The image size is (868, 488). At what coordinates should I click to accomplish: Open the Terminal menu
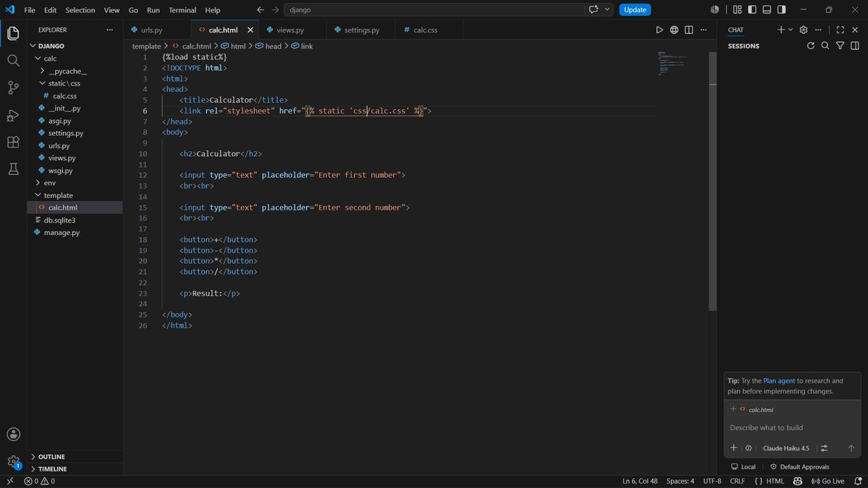[x=182, y=10]
